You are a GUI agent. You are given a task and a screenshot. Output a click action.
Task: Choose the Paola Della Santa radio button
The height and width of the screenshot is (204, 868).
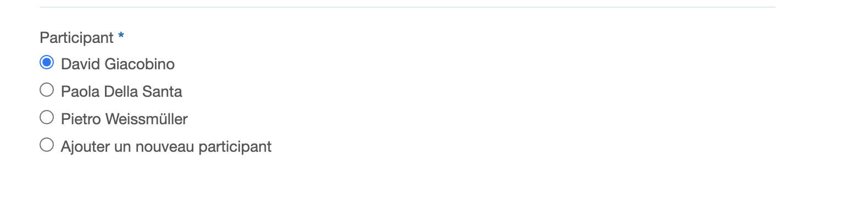coord(47,90)
